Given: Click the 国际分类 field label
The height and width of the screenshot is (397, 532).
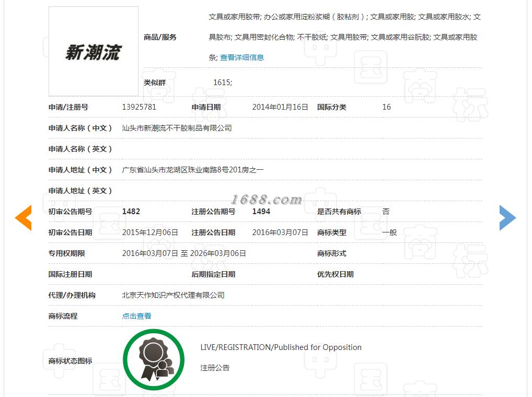Looking at the screenshot, I should tap(332, 107).
